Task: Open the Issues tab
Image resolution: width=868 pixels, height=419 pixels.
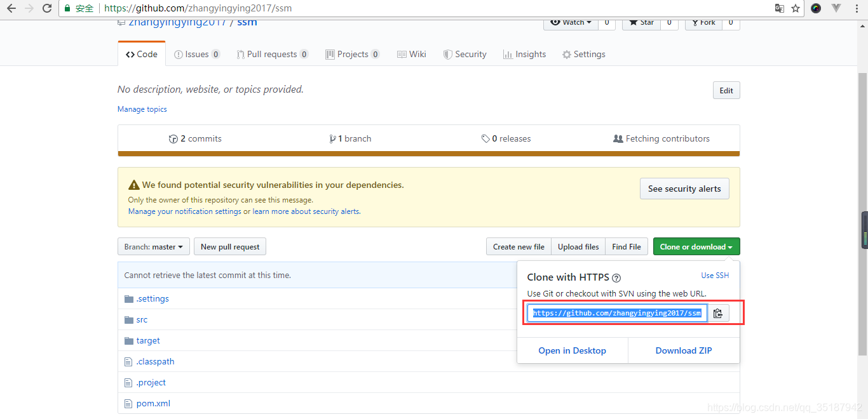Action: click(197, 54)
